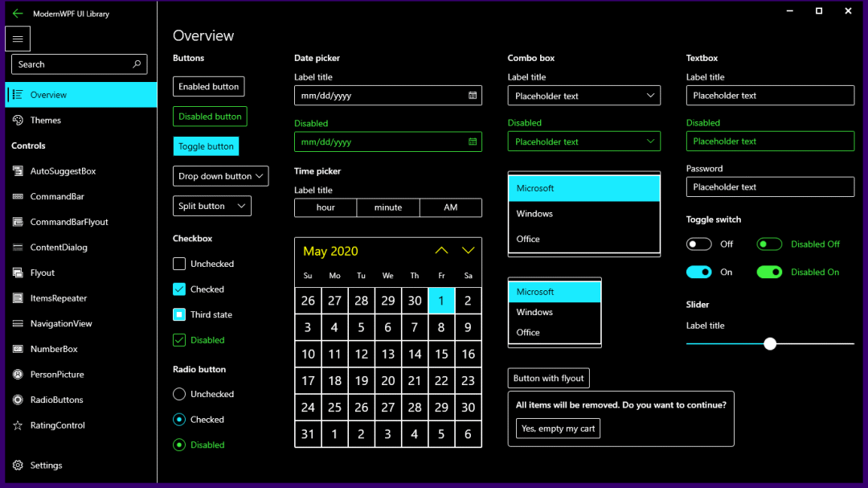This screenshot has width=868, height=488.
Task: Switch to the Themes page
Action: [x=46, y=120]
